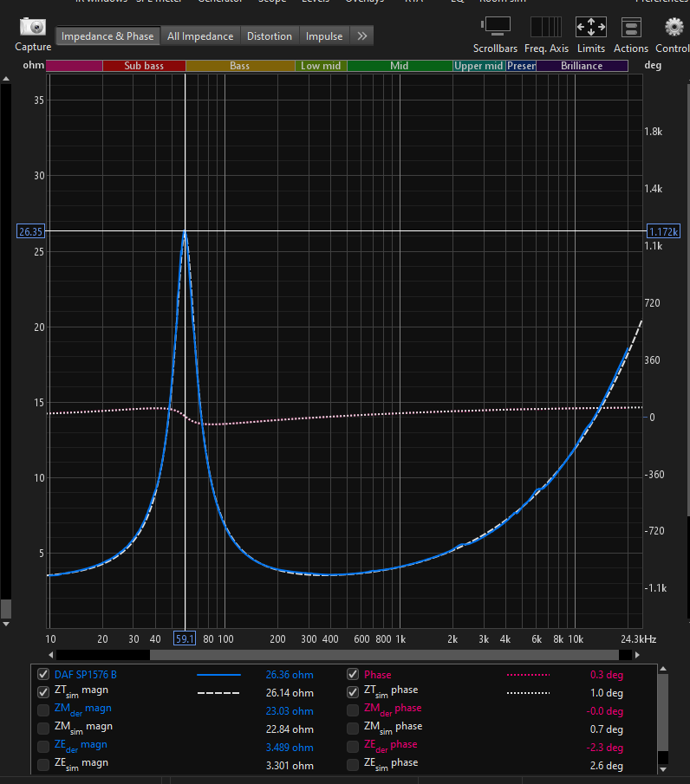The width and height of the screenshot is (690, 784).
Task: Enable the ZE sim magn trace
Action: pyautogui.click(x=43, y=764)
